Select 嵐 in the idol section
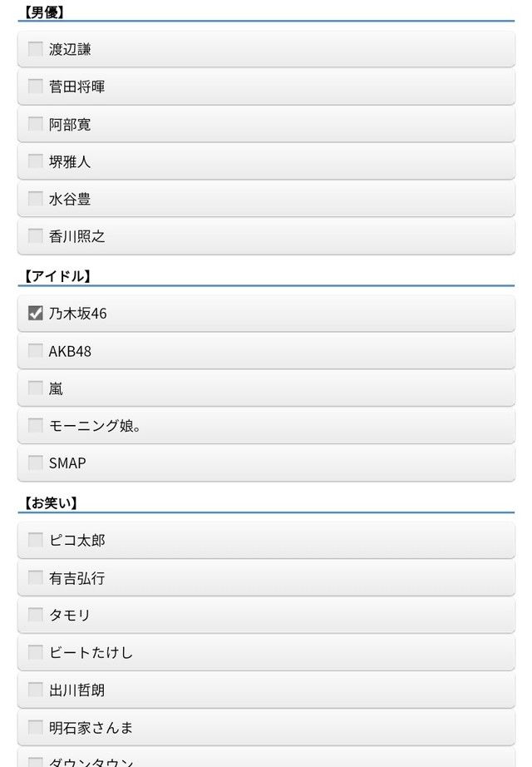The width and height of the screenshot is (532, 767). (x=35, y=388)
